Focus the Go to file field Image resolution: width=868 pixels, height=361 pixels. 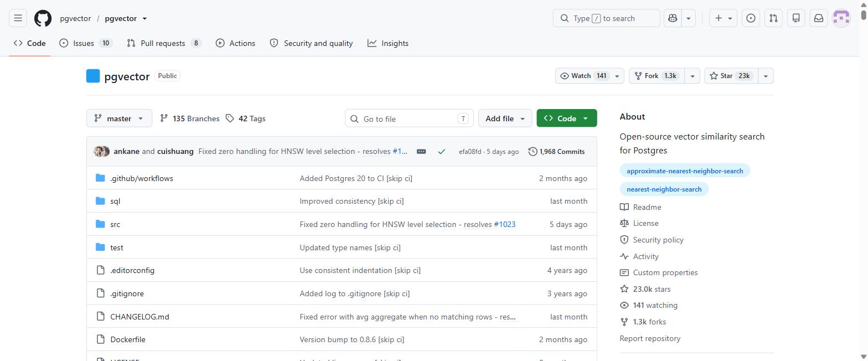pos(409,118)
